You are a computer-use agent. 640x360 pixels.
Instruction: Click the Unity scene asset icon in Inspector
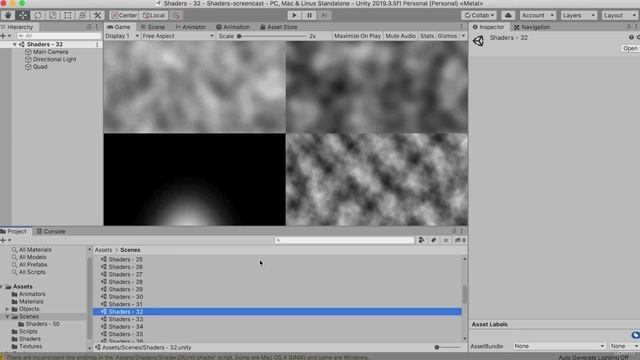click(x=478, y=41)
